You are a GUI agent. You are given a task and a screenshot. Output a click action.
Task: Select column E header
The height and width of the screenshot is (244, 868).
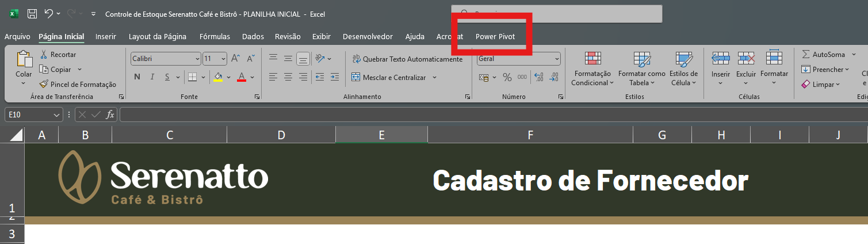(381, 135)
